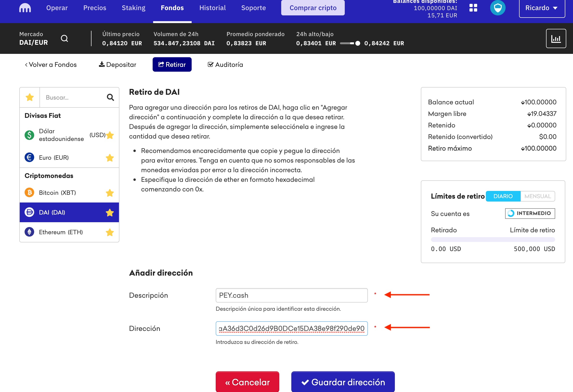Open the Historial menu
This screenshot has height=392, width=573.
(213, 8)
